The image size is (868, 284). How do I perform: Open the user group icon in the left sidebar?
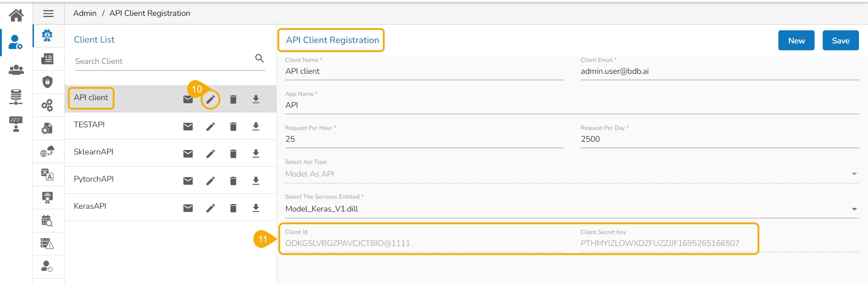pyautogui.click(x=16, y=70)
